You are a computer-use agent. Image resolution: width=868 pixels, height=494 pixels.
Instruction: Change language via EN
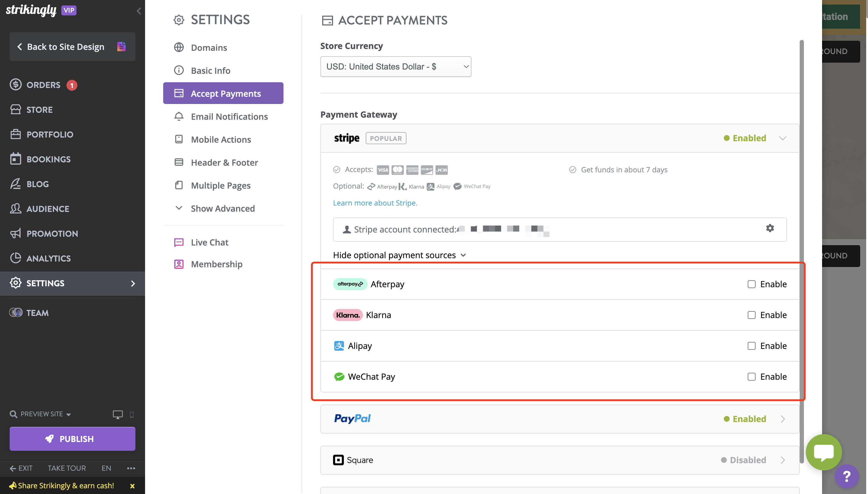(106, 468)
